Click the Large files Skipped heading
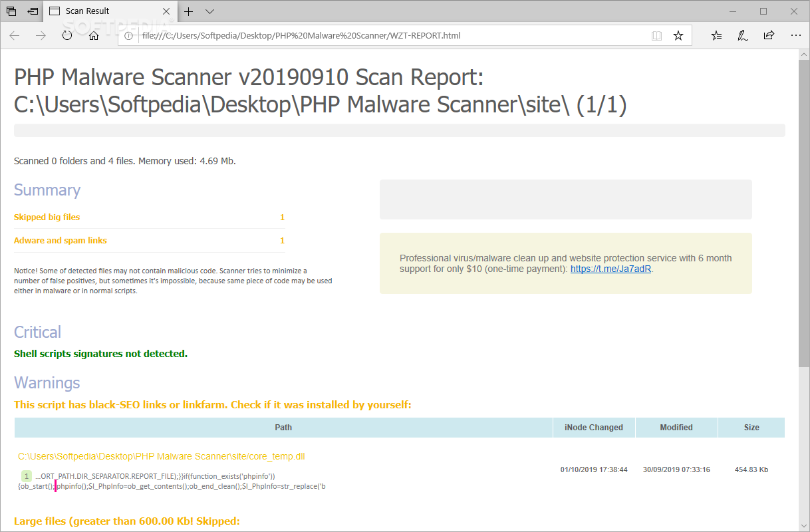Image resolution: width=810 pixels, height=532 pixels. [127, 521]
